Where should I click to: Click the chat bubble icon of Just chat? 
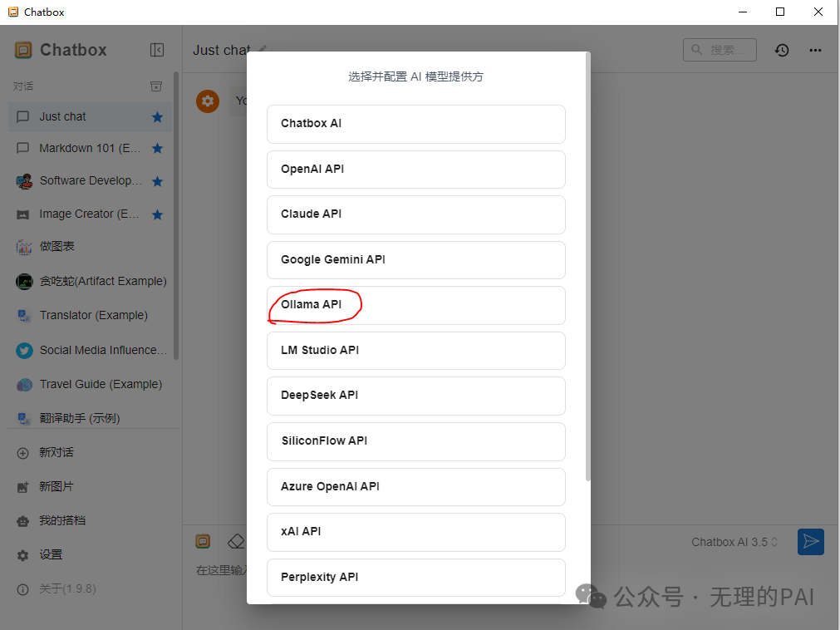point(23,117)
